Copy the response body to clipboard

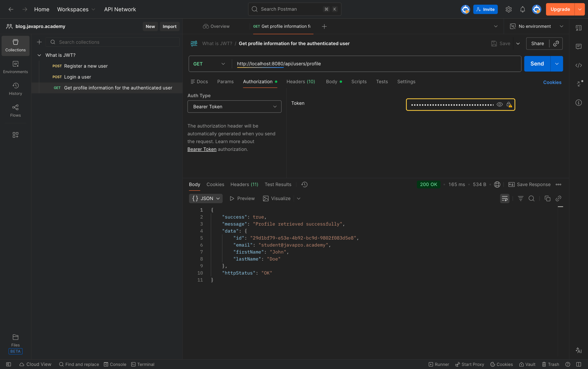point(547,198)
